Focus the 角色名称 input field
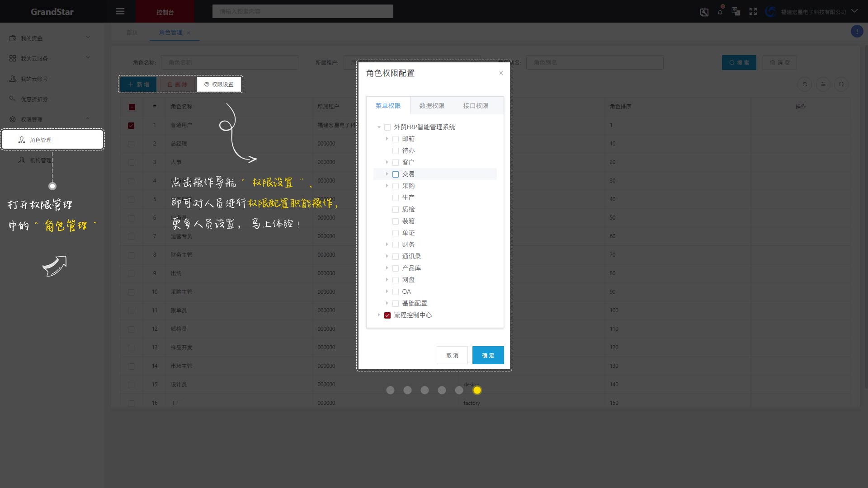This screenshot has height=488, width=868. [230, 62]
